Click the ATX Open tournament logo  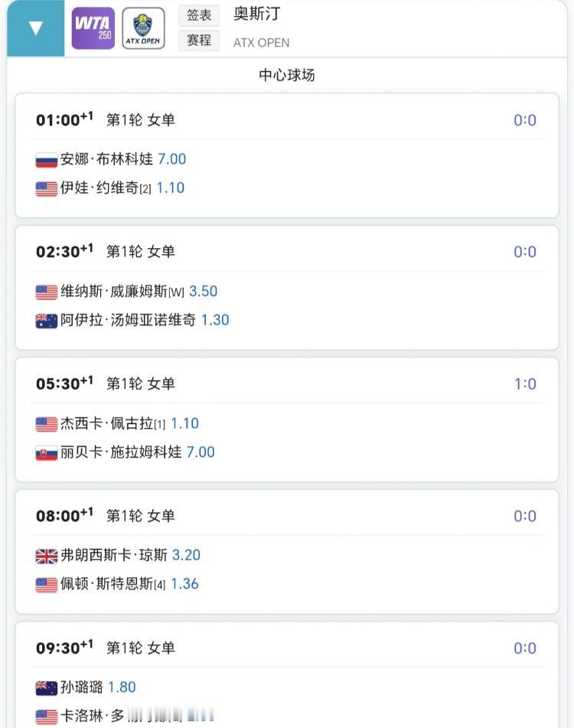click(143, 28)
